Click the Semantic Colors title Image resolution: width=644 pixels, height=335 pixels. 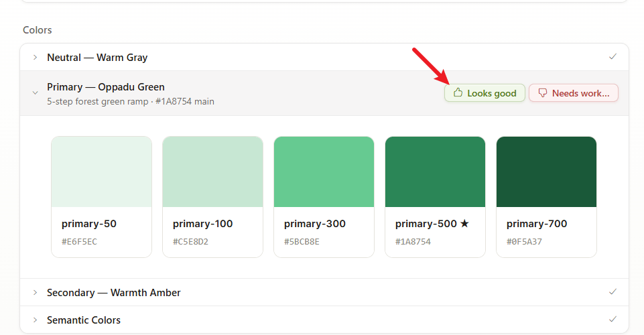tap(84, 320)
